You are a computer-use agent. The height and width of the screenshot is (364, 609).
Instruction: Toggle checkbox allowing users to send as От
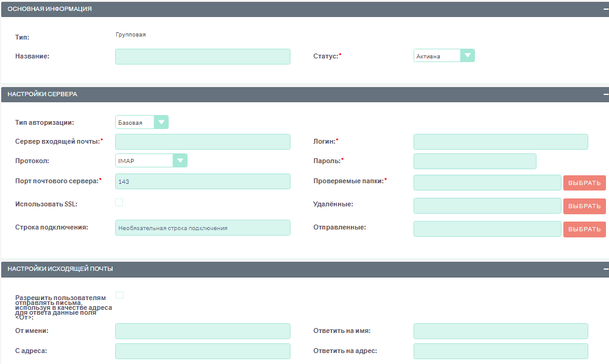(x=119, y=295)
